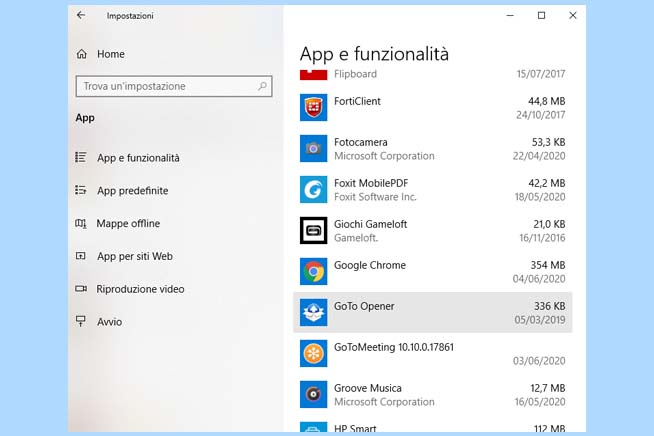The height and width of the screenshot is (436, 654).
Task: Open the 'Avvio' section
Action: coord(109,322)
